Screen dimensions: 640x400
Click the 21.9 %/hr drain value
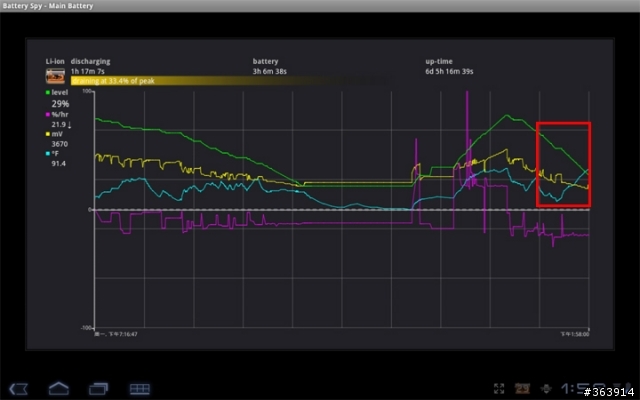click(62, 124)
